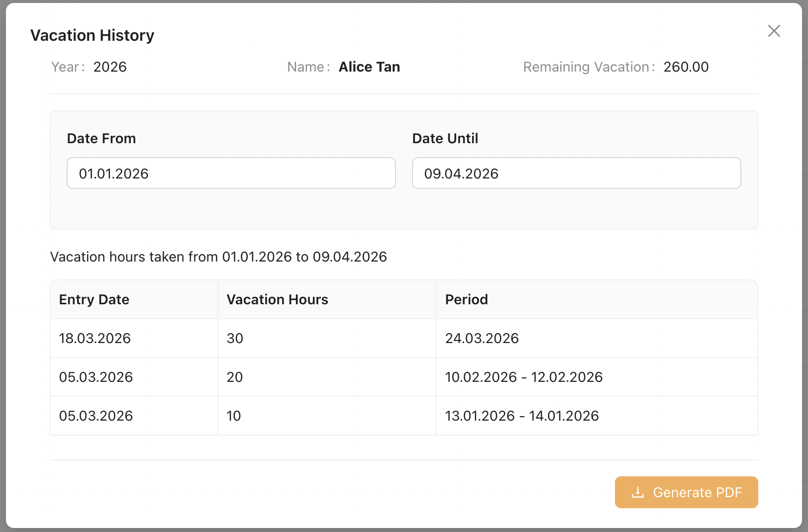808x532 pixels.
Task: Click period 13.01.2026 - 14.01.2026
Action: [521, 416]
